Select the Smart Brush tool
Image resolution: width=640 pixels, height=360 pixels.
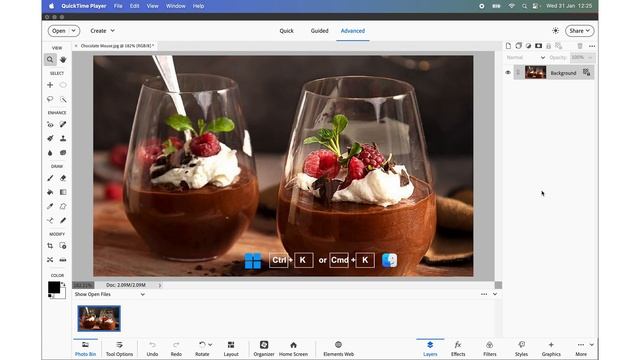(x=50, y=138)
